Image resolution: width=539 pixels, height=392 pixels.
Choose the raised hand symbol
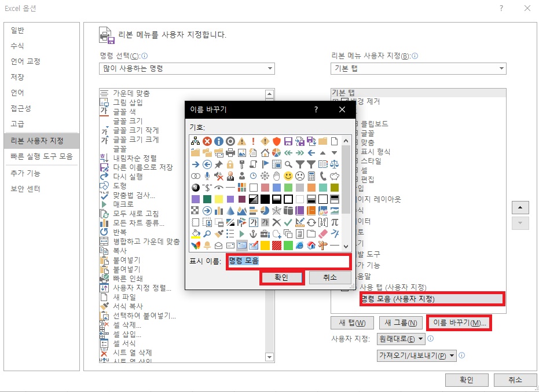point(276,176)
